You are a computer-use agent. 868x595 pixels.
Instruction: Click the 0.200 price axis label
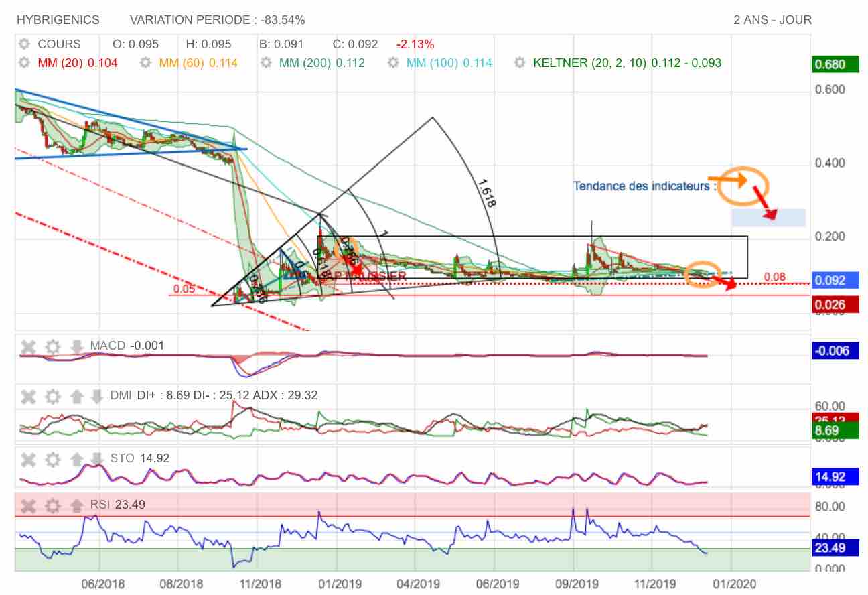click(x=830, y=237)
